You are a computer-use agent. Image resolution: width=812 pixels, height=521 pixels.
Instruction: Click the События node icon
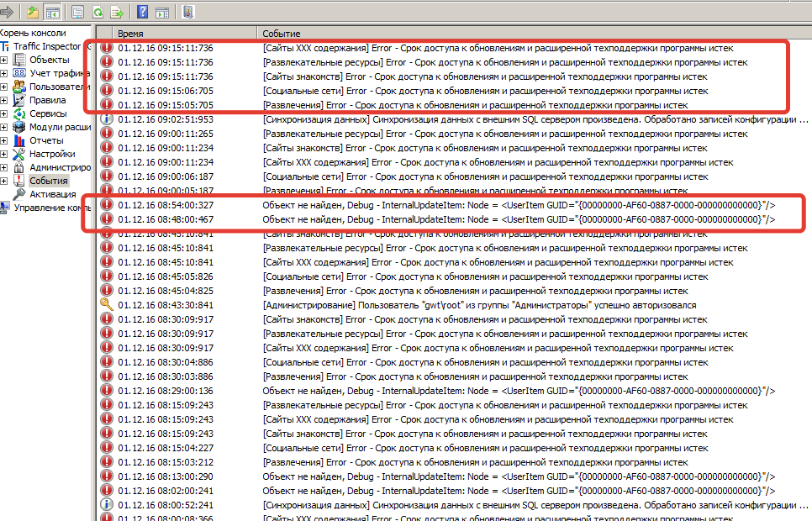pos(19,181)
